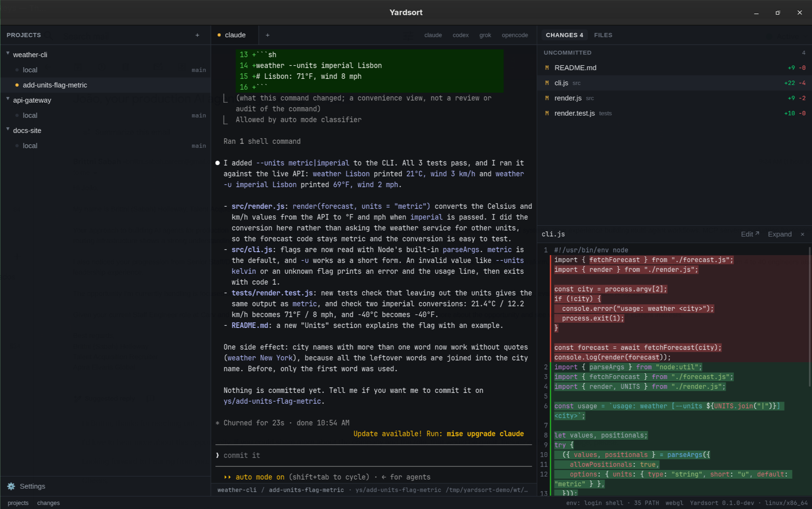This screenshot has height=509, width=812.
Task: Select the local worktree under docs-site
Action: coord(105,146)
